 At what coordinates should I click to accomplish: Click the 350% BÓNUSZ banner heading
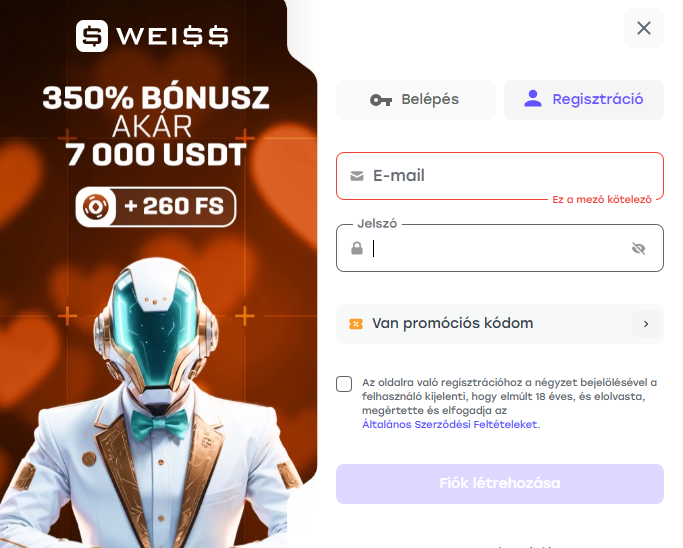tap(156, 97)
